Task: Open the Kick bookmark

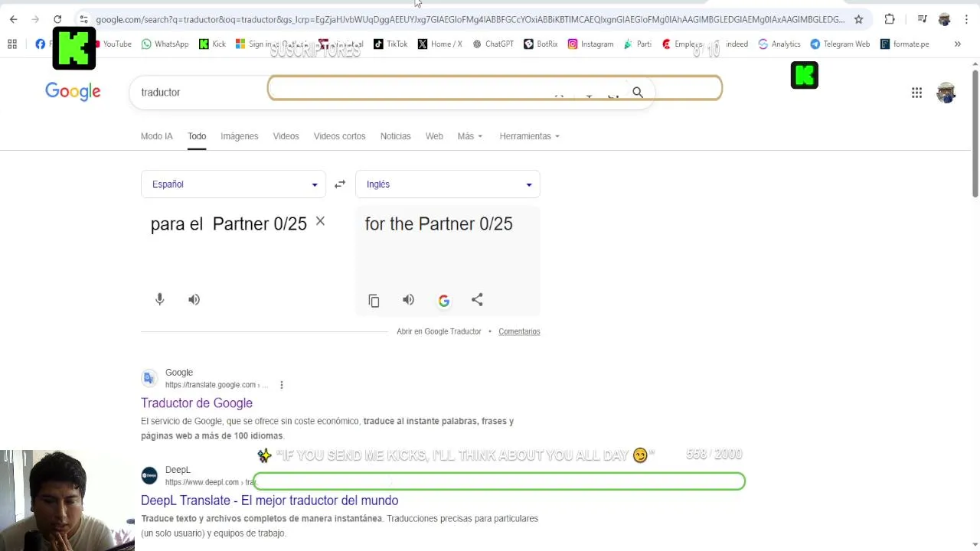Action: tap(212, 44)
